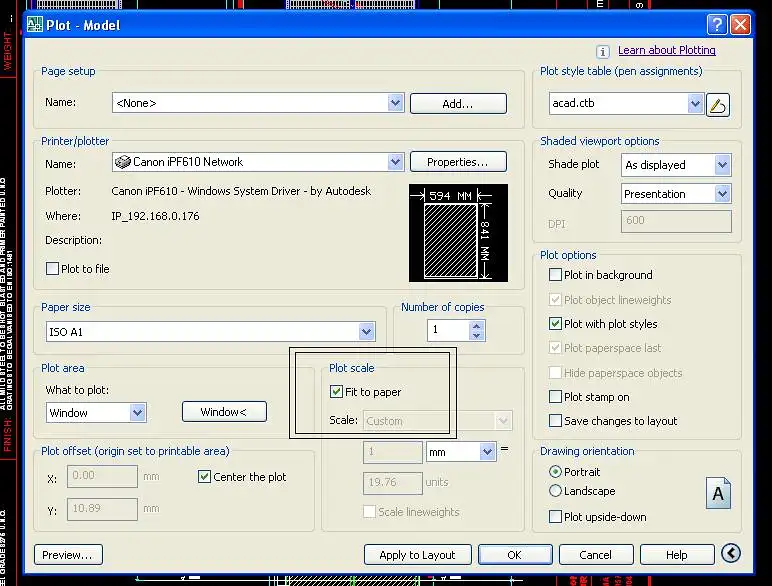
Task: Open the ISO A1 paper size dropdown
Action: pyautogui.click(x=367, y=331)
